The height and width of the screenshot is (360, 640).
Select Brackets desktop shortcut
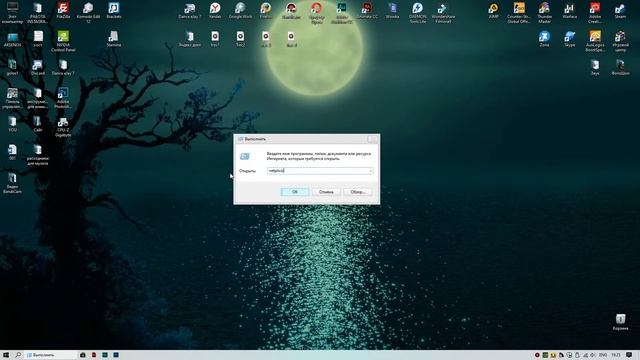coord(113,10)
